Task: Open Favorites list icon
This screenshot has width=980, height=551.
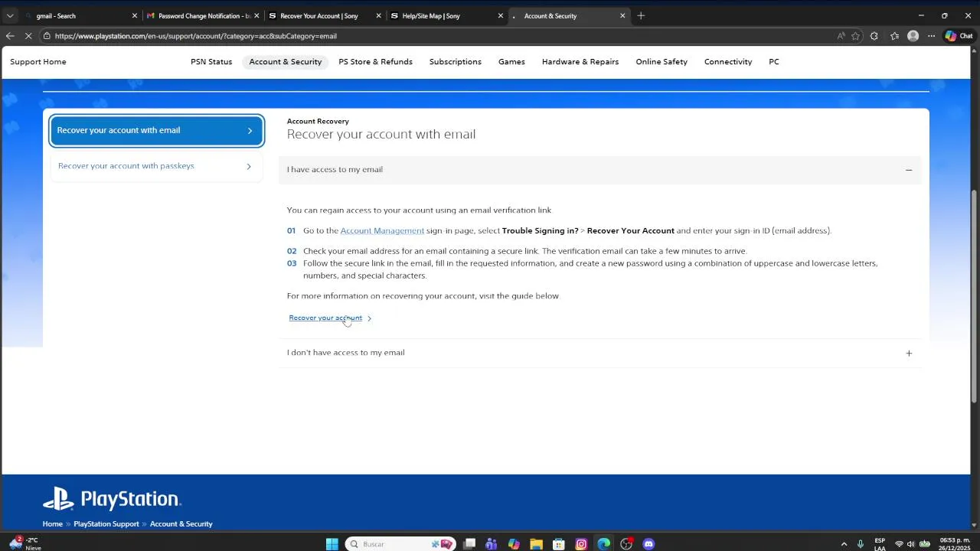Action: pos(894,36)
